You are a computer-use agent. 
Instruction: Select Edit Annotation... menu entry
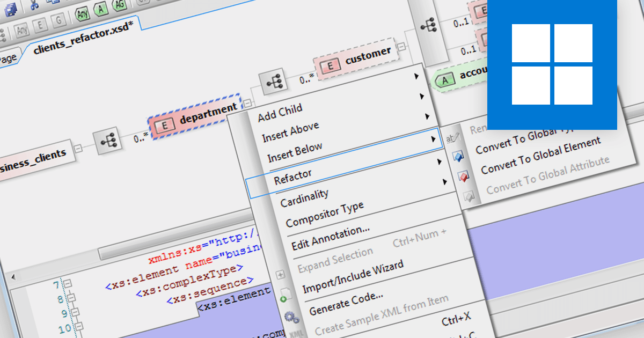pos(330,238)
